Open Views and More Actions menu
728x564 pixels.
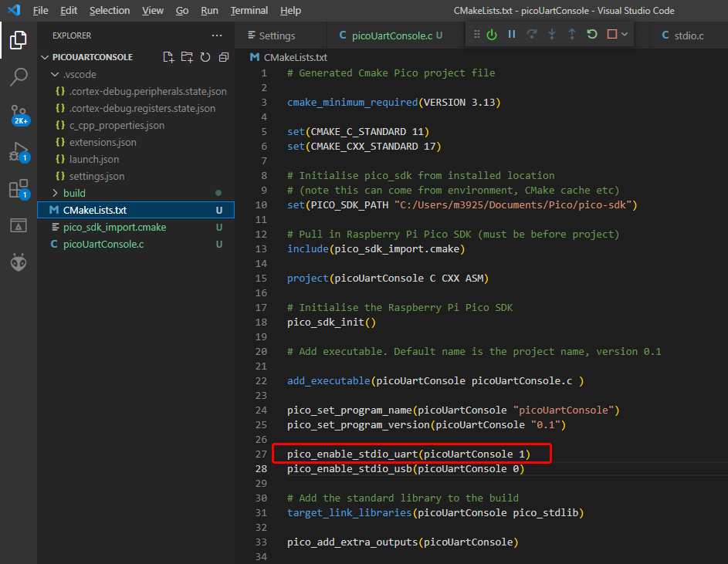coord(216,35)
